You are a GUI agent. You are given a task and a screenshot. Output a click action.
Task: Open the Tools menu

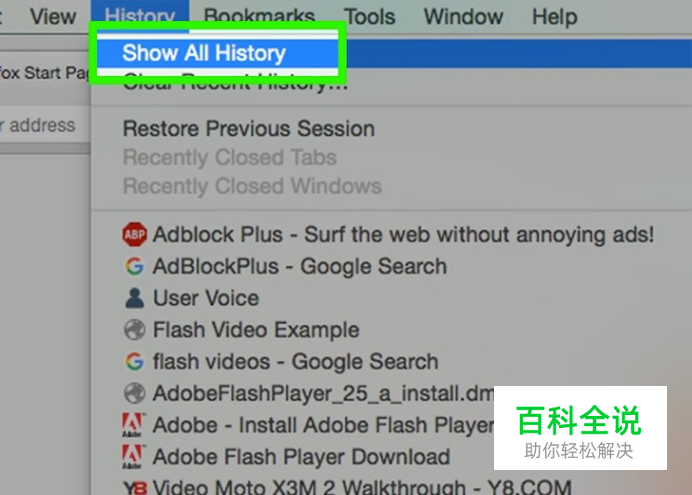tap(369, 17)
